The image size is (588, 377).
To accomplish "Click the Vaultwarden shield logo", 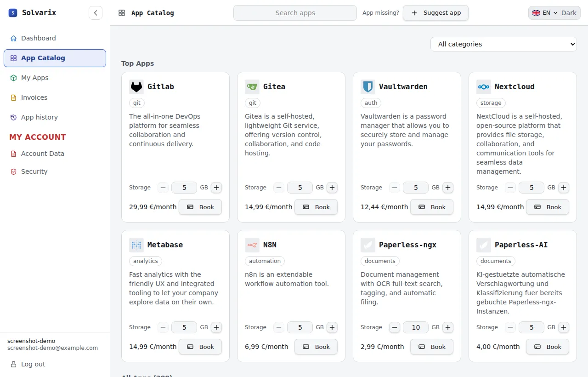I will pyautogui.click(x=368, y=86).
